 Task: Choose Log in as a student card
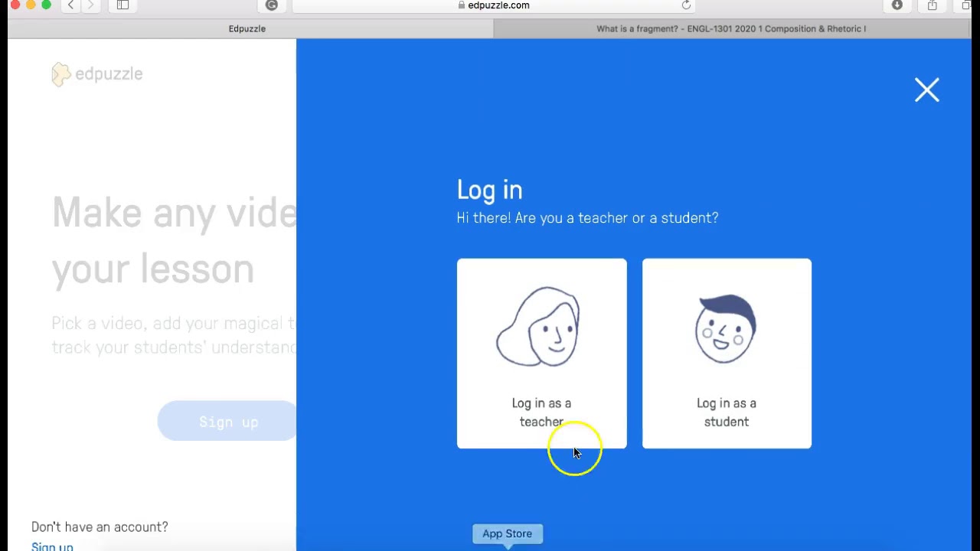[x=727, y=354]
